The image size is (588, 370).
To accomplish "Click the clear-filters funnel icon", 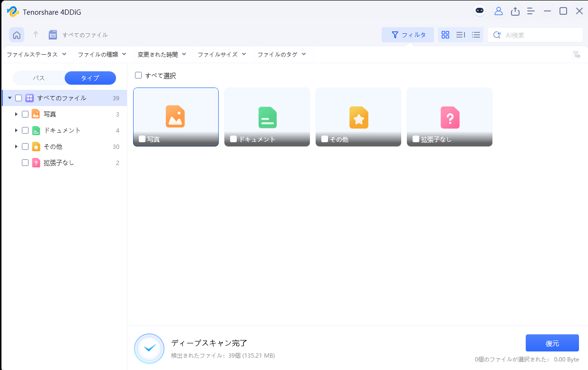I will (x=577, y=55).
